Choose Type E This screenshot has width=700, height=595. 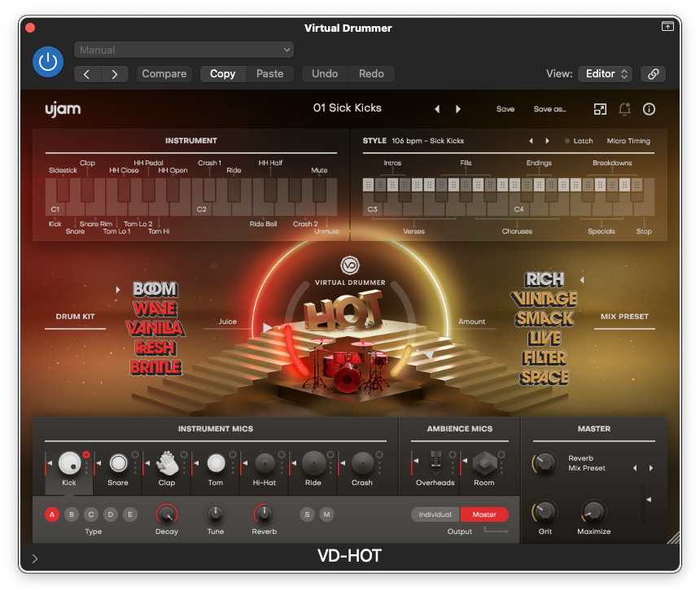click(130, 514)
